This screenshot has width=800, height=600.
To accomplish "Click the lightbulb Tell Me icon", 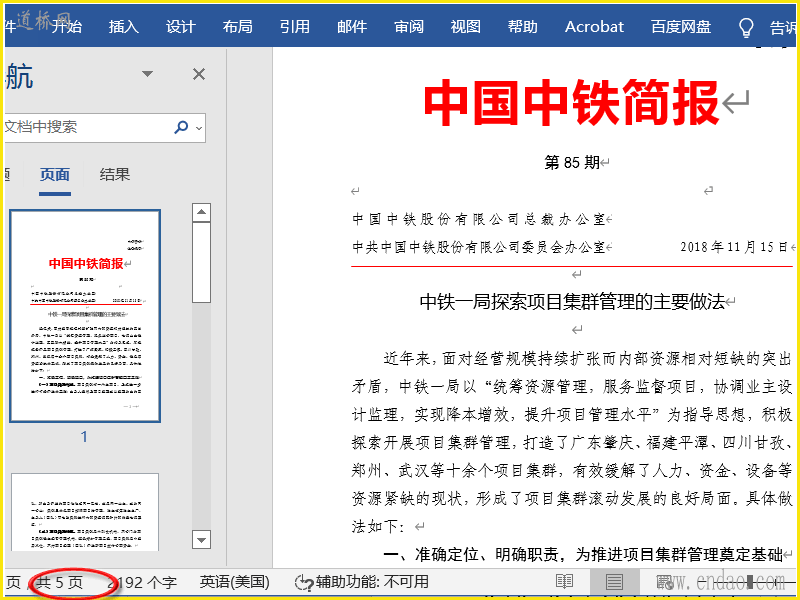I will pos(746,28).
